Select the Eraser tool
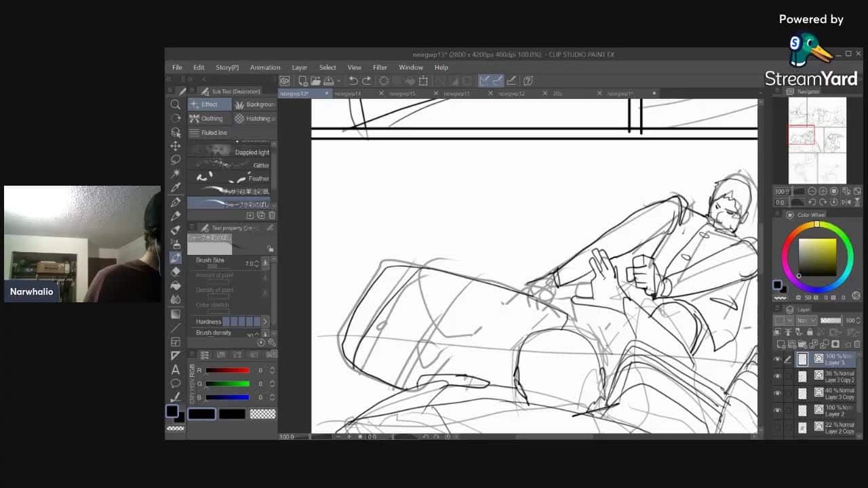 (176, 271)
